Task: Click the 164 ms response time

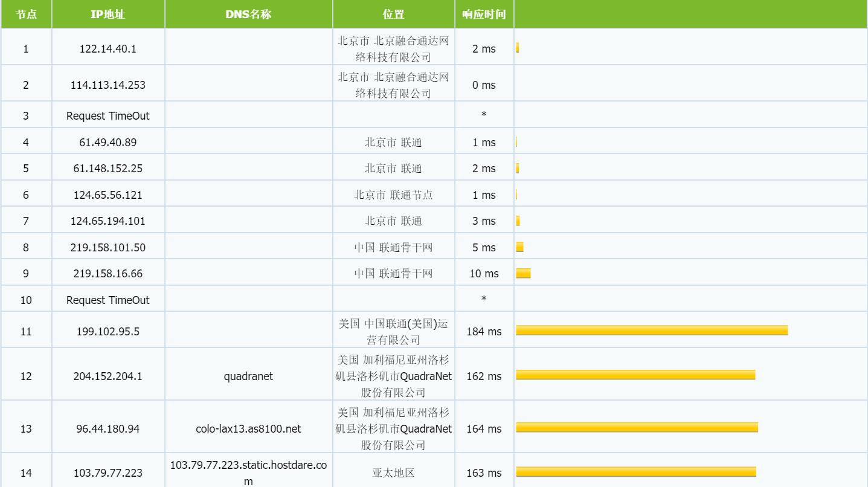Action: pos(484,429)
